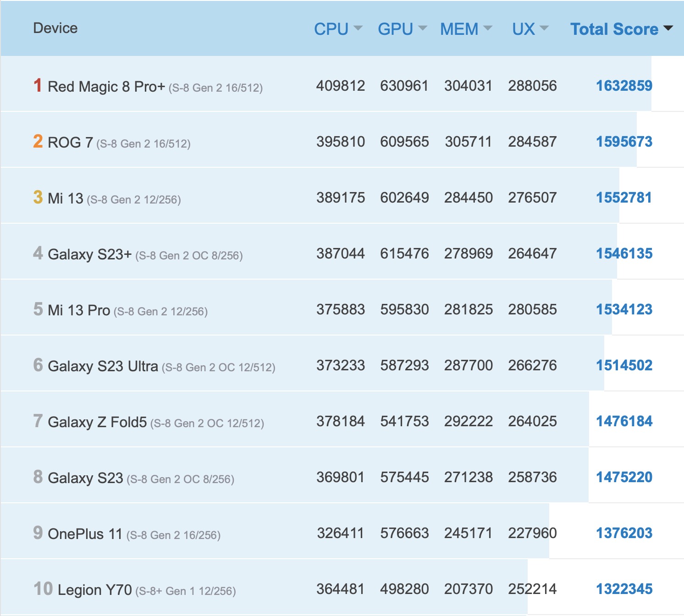
Task: Click total score 1534123
Action: click(x=624, y=309)
